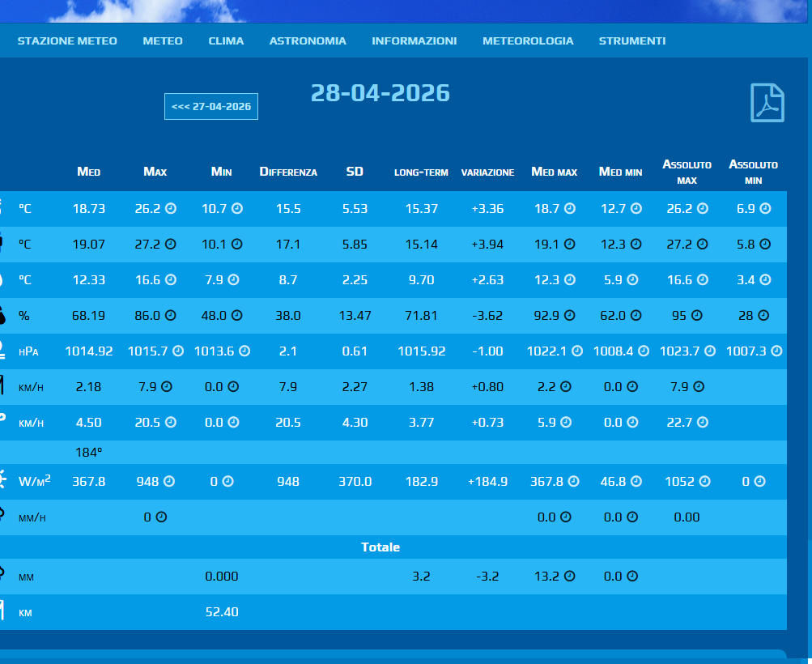Open the METEO menu item

(x=163, y=40)
